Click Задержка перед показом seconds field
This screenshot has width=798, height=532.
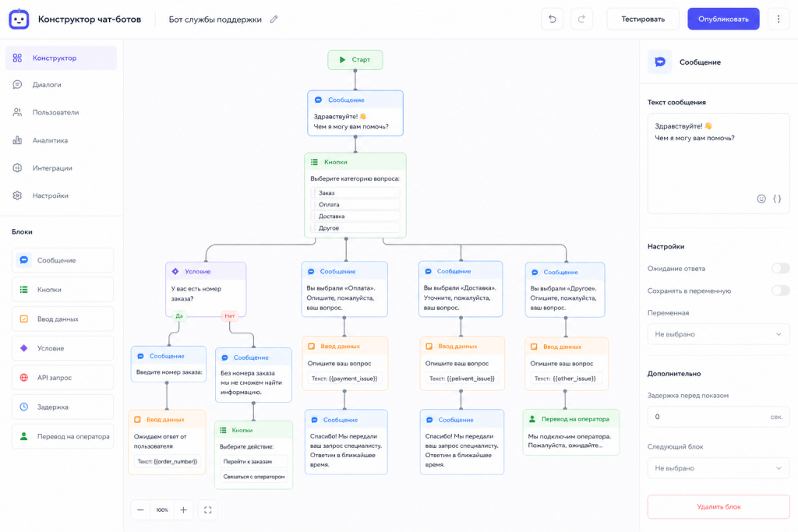click(718, 417)
